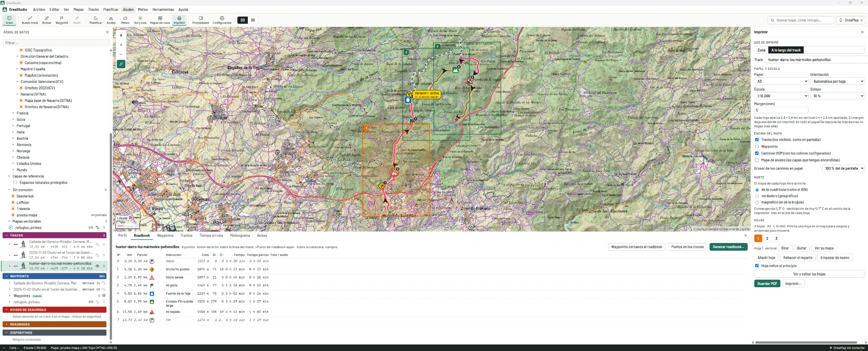The width and height of the screenshot is (868, 351).
Task: Open the Aludes toolbar tool
Action: click(111, 20)
